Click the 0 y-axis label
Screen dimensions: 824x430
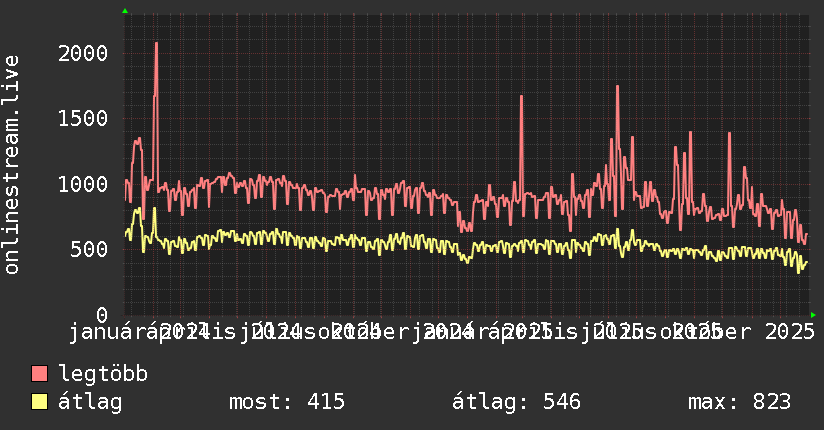[102, 315]
